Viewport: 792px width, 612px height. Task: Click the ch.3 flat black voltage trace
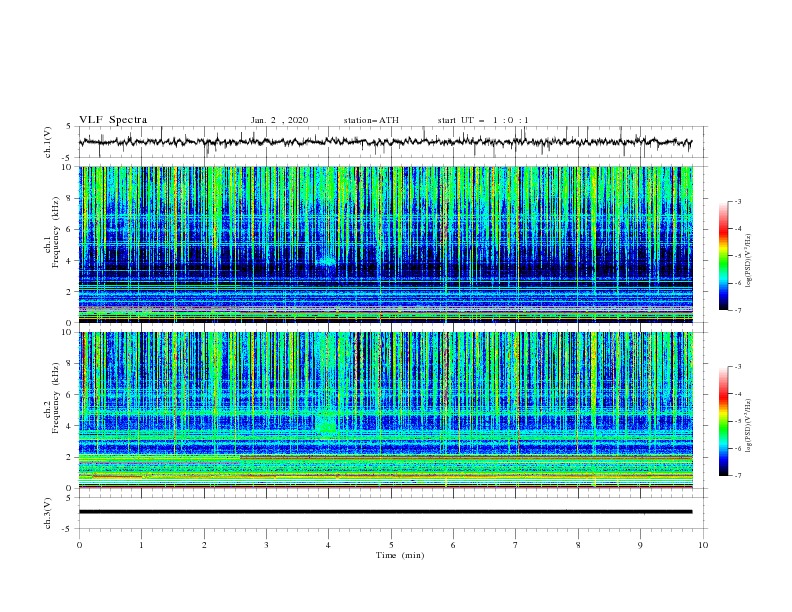pyautogui.click(x=385, y=512)
